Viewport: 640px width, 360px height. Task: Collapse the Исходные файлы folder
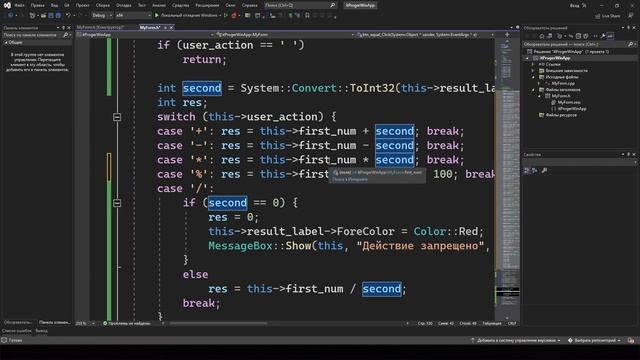533,77
